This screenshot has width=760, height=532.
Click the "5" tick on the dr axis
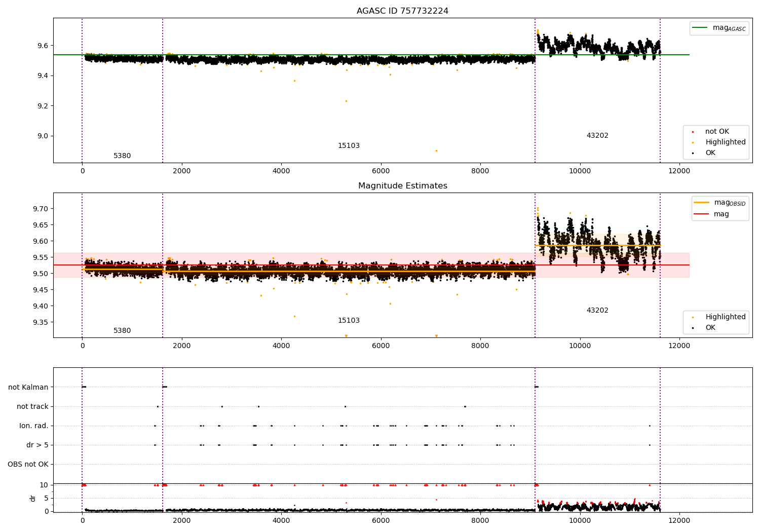[47, 499]
